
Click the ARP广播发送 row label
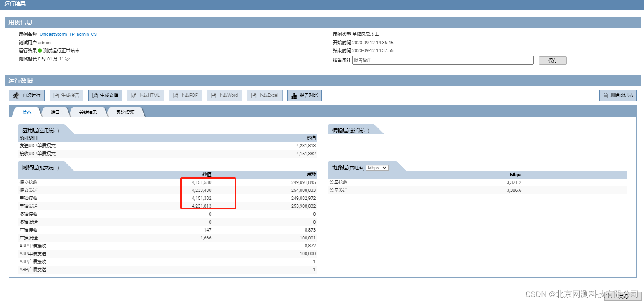[33, 269]
